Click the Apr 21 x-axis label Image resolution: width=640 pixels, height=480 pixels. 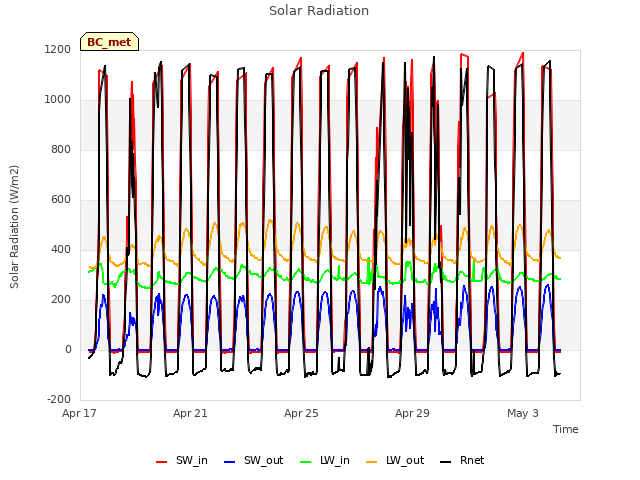point(190,413)
